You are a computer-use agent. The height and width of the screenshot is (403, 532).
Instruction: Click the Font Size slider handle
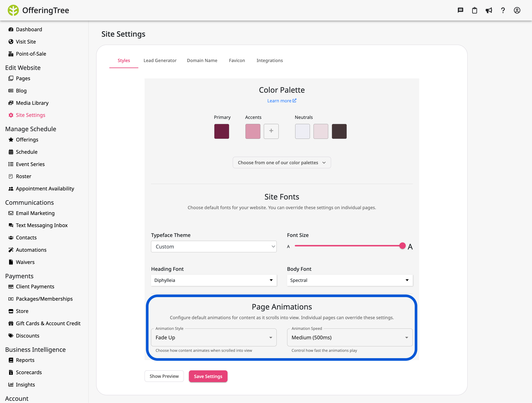point(402,246)
